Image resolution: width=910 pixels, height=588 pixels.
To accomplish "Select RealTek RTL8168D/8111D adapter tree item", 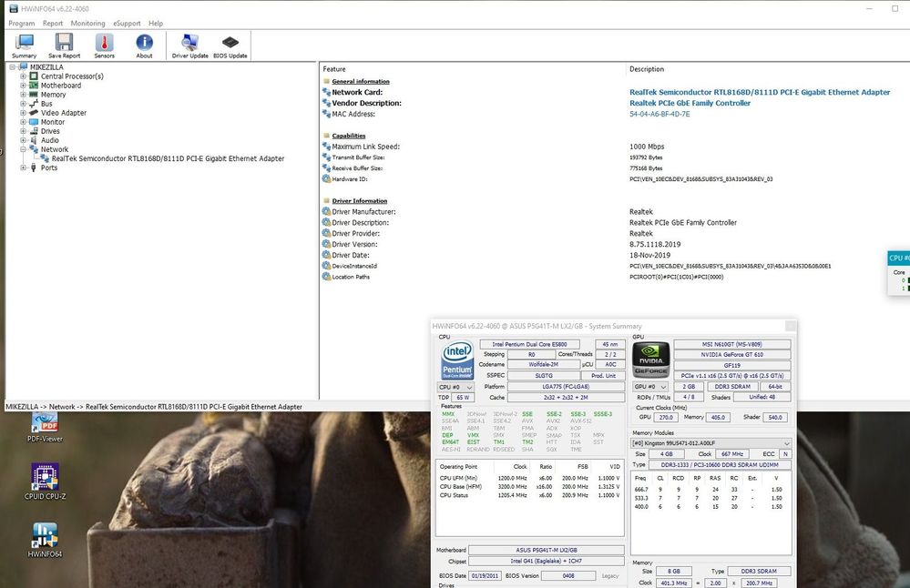I will [168, 158].
